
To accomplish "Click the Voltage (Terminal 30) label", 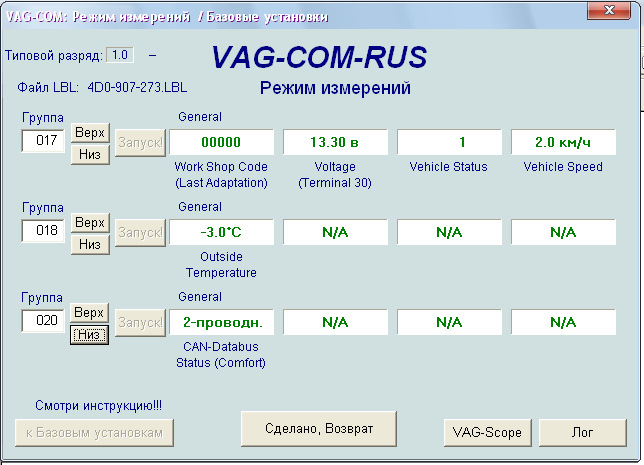I will tap(335, 175).
